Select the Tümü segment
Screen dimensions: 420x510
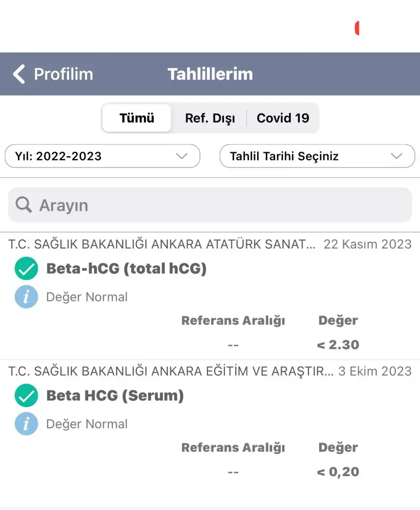point(137,118)
